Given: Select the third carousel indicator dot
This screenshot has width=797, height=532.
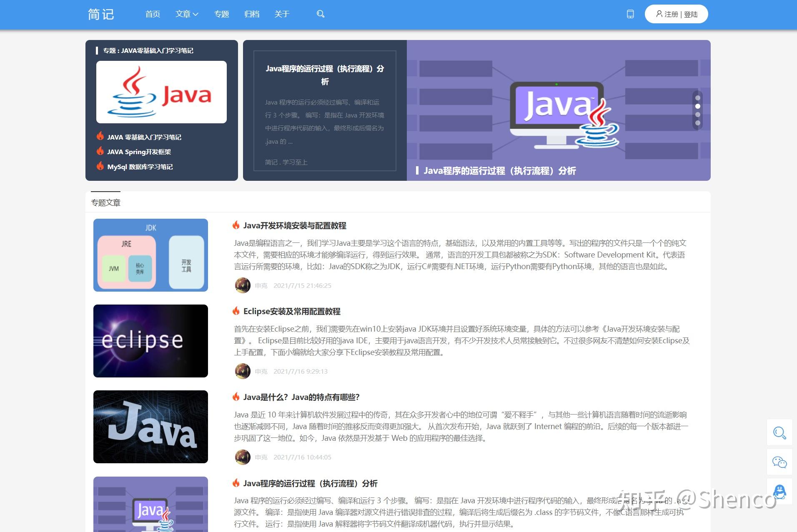Looking at the screenshot, I should tap(698, 115).
